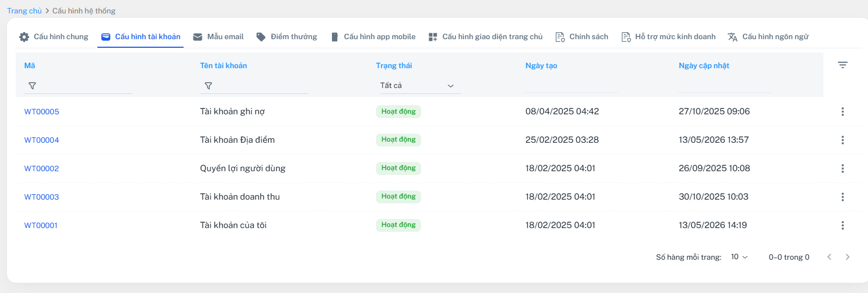This screenshot has width=868, height=293.
Task: Click the Ngày cập nhật date filter field
Action: (x=725, y=86)
